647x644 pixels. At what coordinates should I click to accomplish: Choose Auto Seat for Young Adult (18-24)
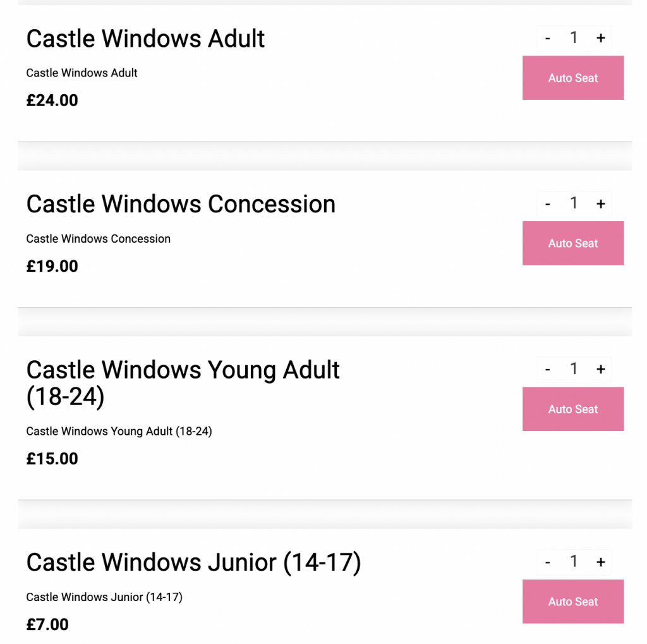click(x=572, y=409)
